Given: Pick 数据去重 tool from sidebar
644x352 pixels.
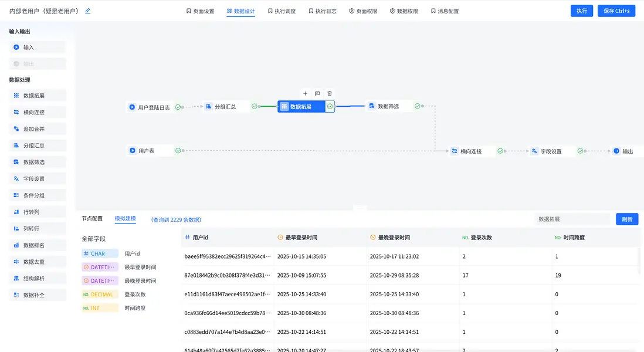Looking at the screenshot, I should tap(38, 262).
